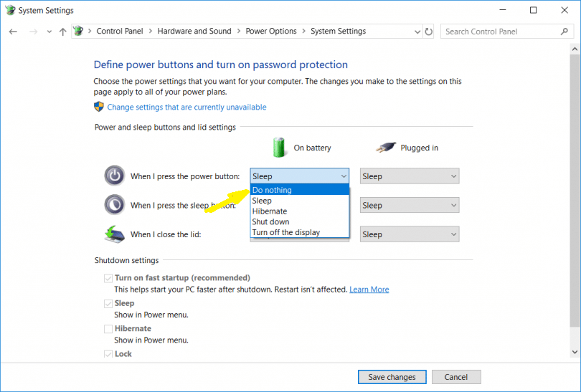581x392 pixels.
Task: Navigate to Control Panel breadcrumb
Action: [120, 31]
